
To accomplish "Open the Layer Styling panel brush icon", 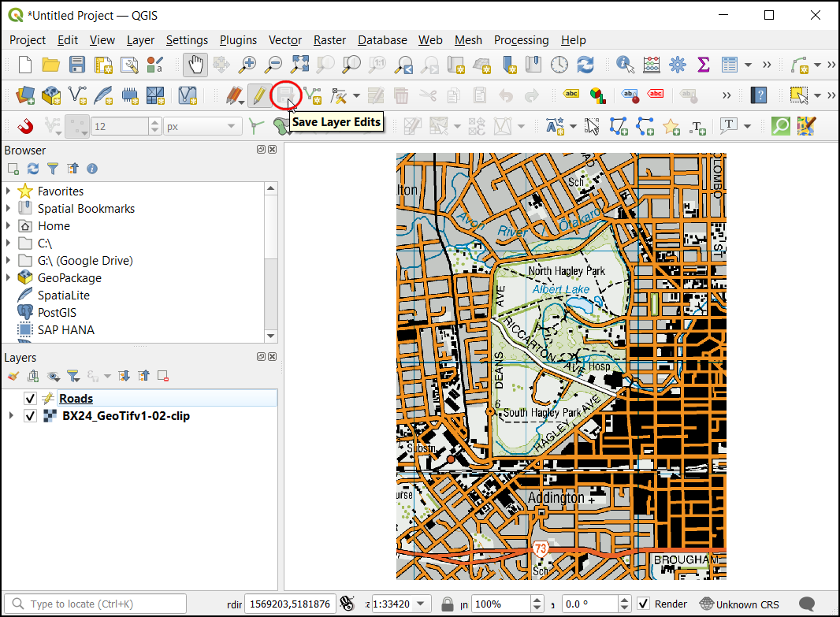I will point(13,376).
